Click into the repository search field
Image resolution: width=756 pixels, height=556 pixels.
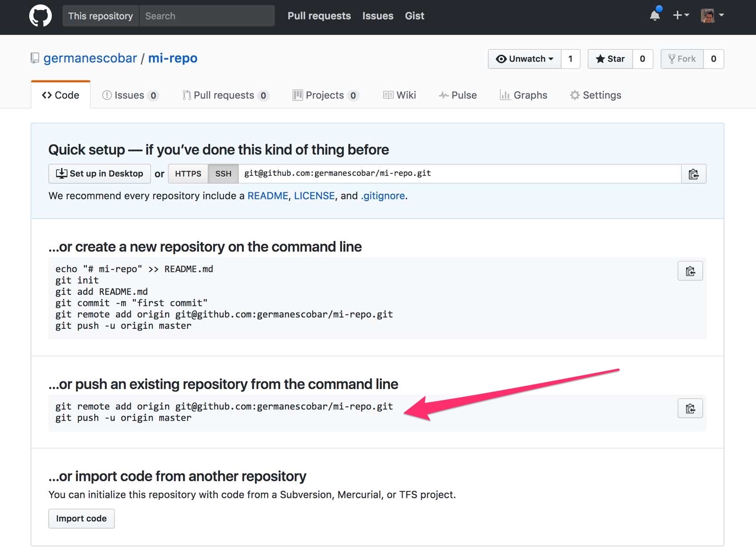click(206, 16)
